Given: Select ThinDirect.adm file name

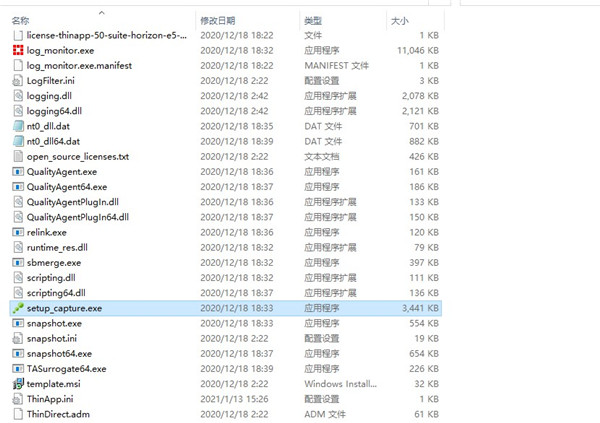Looking at the screenshot, I should [58, 414].
